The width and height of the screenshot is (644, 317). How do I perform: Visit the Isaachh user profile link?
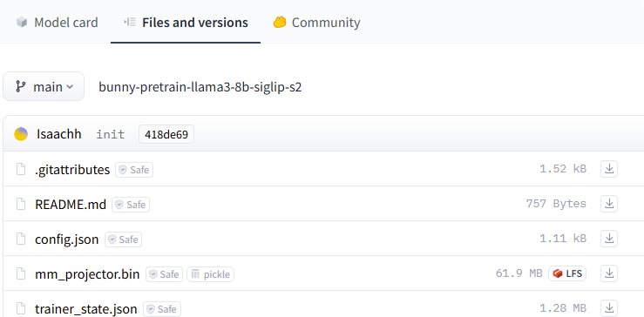click(x=59, y=134)
